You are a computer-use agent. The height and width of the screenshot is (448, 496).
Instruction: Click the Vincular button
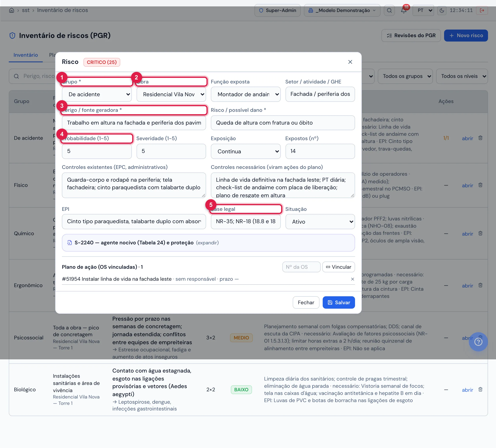point(338,267)
